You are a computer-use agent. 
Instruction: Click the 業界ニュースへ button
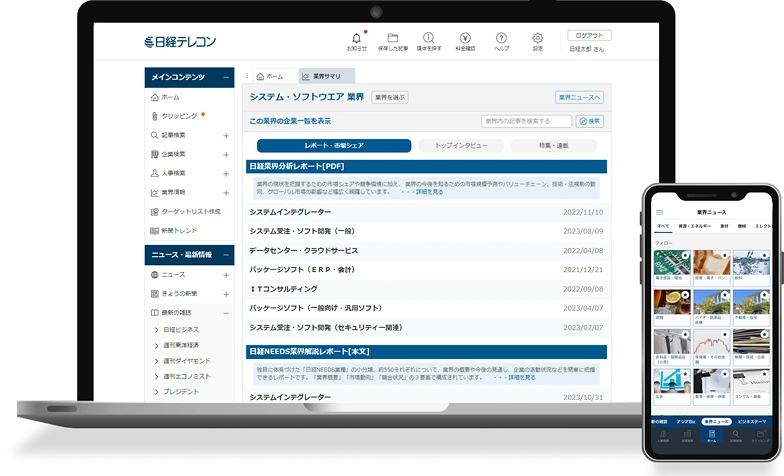(x=579, y=97)
